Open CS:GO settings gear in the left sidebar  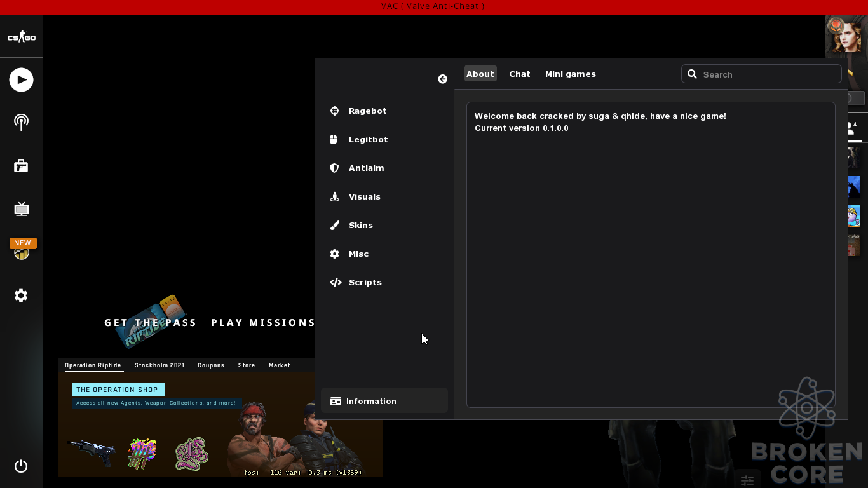21,295
